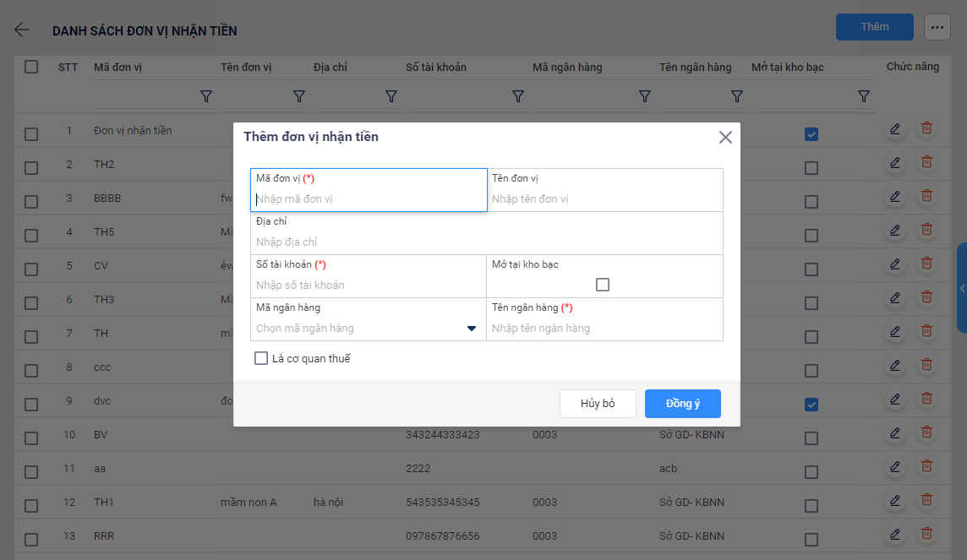
Task: Edit the TH1 row
Action: point(895,501)
